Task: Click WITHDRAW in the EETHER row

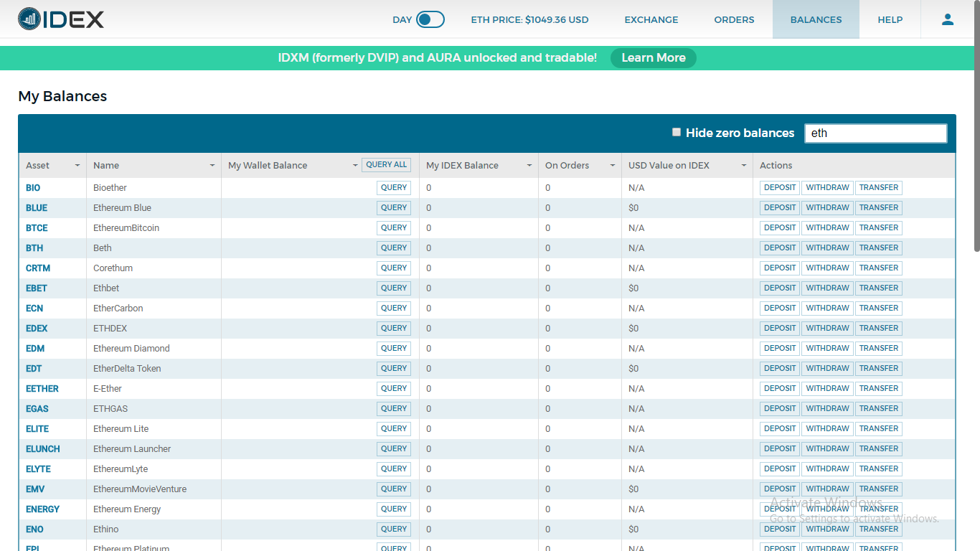Action: click(827, 389)
